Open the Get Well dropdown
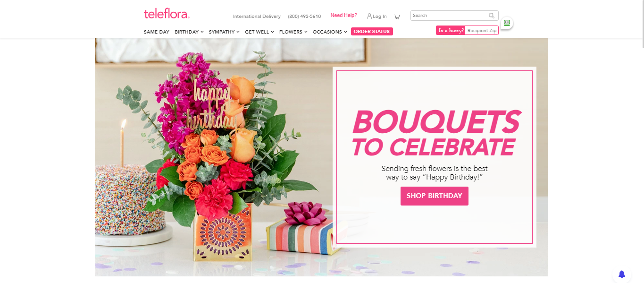644x283 pixels. click(x=259, y=32)
